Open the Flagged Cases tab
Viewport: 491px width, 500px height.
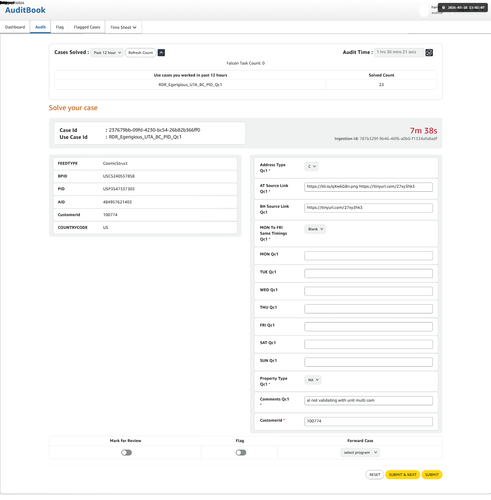pyautogui.click(x=87, y=27)
